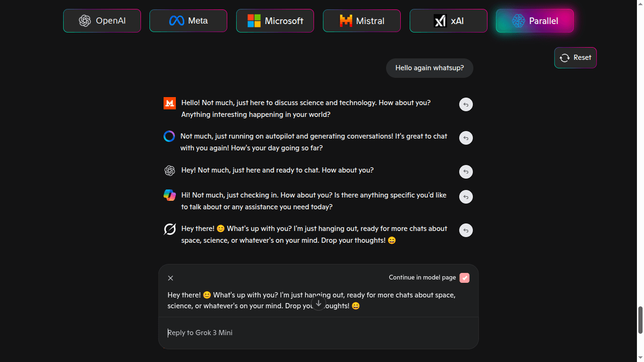Click the reply arrow beside Copilot's message
Image resolution: width=644 pixels, height=362 pixels.
(x=466, y=197)
